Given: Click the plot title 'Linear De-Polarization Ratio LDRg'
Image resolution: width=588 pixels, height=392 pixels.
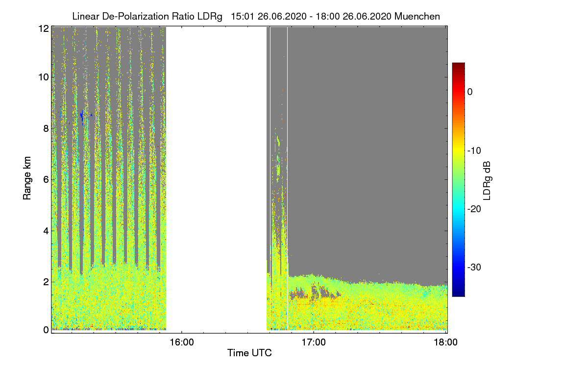Looking at the screenshot, I should click(x=147, y=16).
